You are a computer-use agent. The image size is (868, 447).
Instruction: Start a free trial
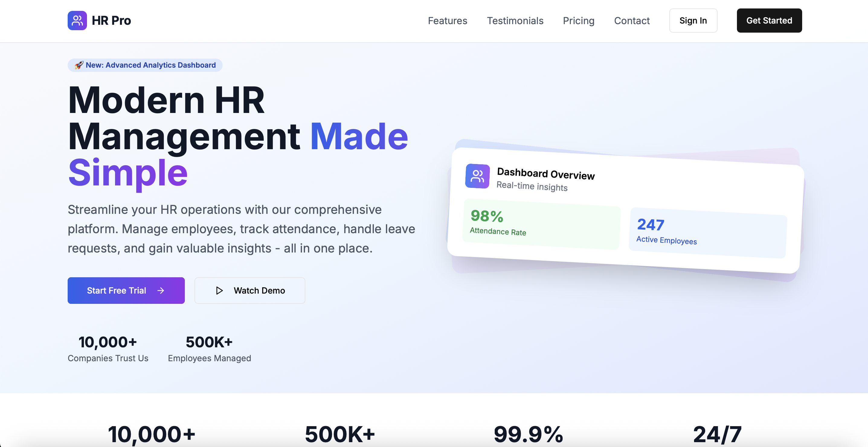coord(126,290)
